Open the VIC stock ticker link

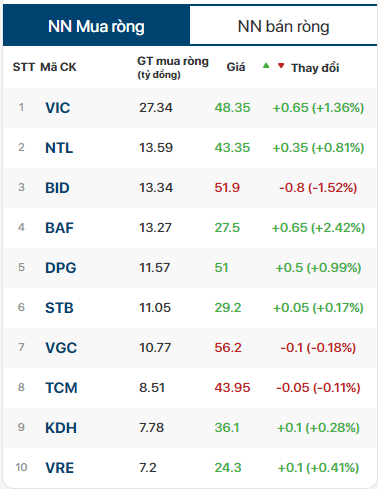coord(58,108)
